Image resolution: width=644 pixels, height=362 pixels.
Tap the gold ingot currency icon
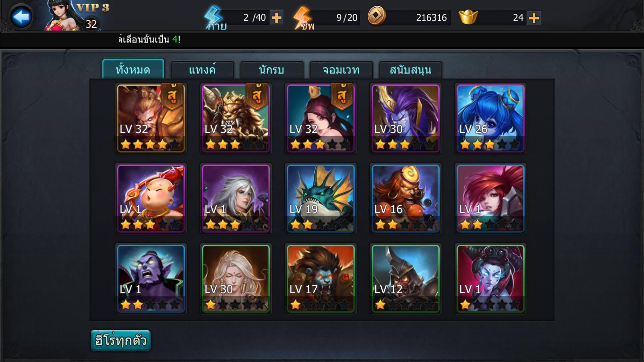pyautogui.click(x=468, y=17)
